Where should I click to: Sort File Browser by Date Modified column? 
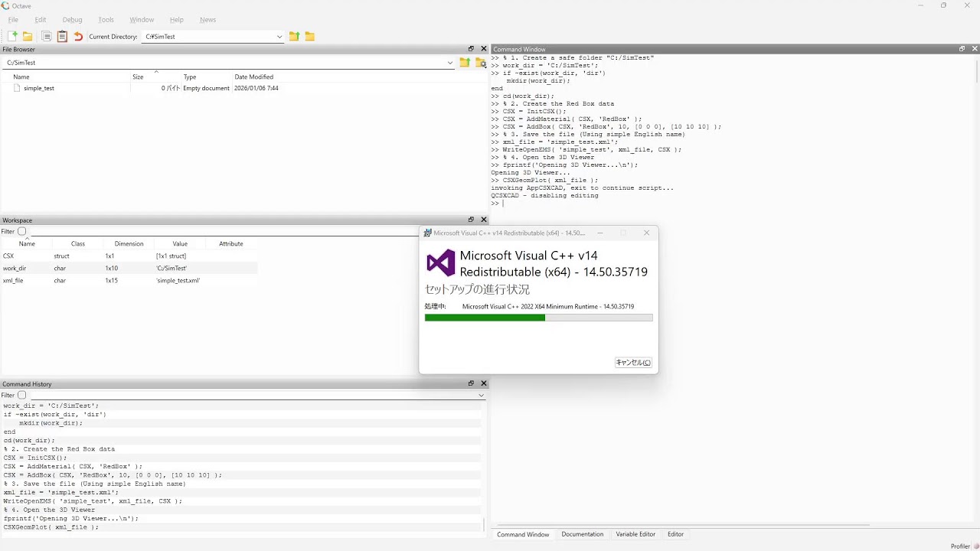click(253, 77)
